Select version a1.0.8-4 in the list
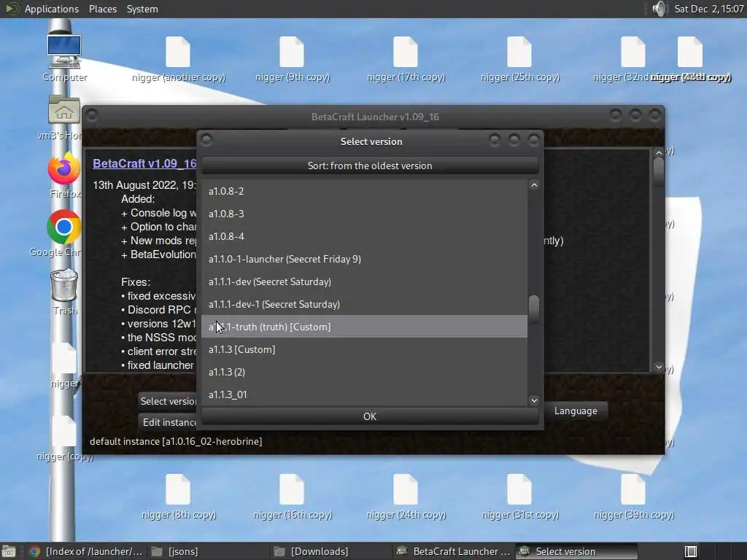The image size is (747, 560). [x=364, y=236]
